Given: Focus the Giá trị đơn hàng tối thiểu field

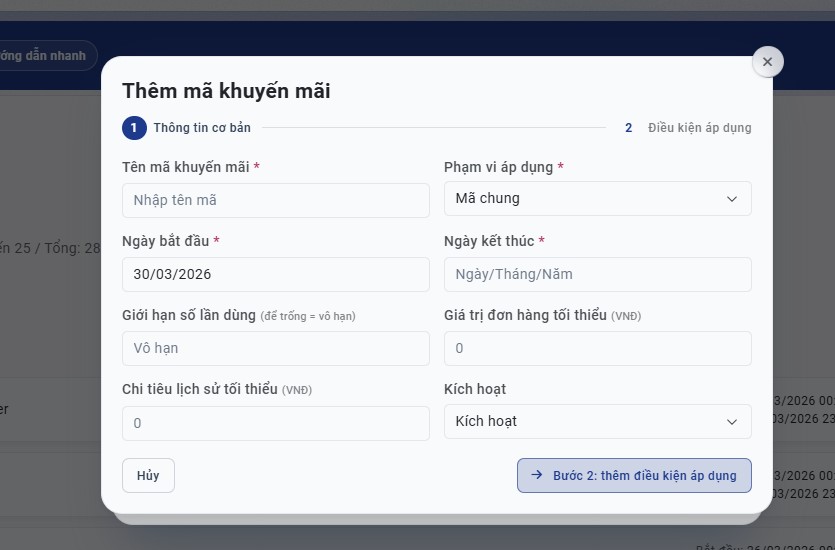Looking at the screenshot, I should click(597, 348).
